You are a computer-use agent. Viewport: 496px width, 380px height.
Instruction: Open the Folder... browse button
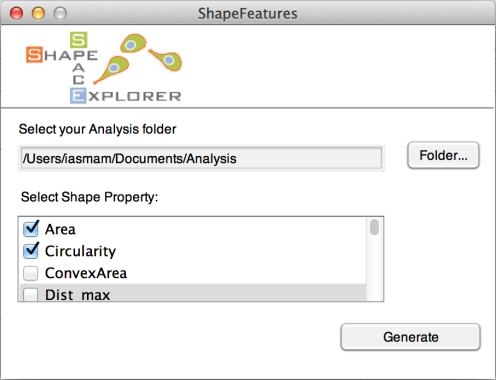(443, 155)
